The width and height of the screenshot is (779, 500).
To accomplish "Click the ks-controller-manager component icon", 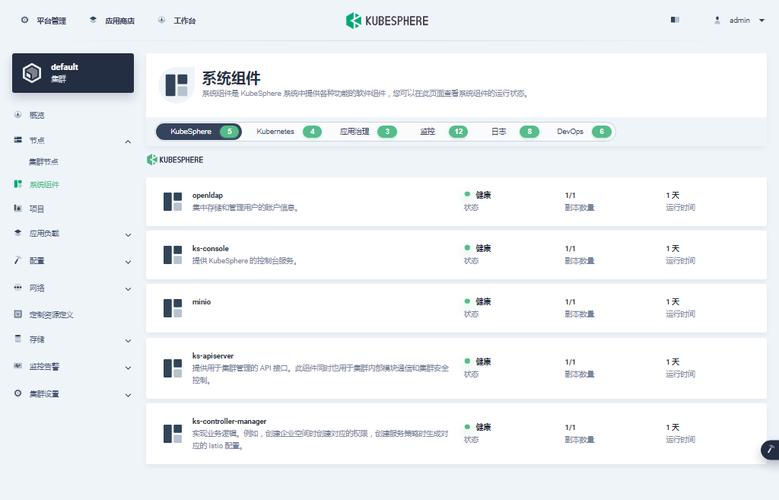I will click(173, 434).
